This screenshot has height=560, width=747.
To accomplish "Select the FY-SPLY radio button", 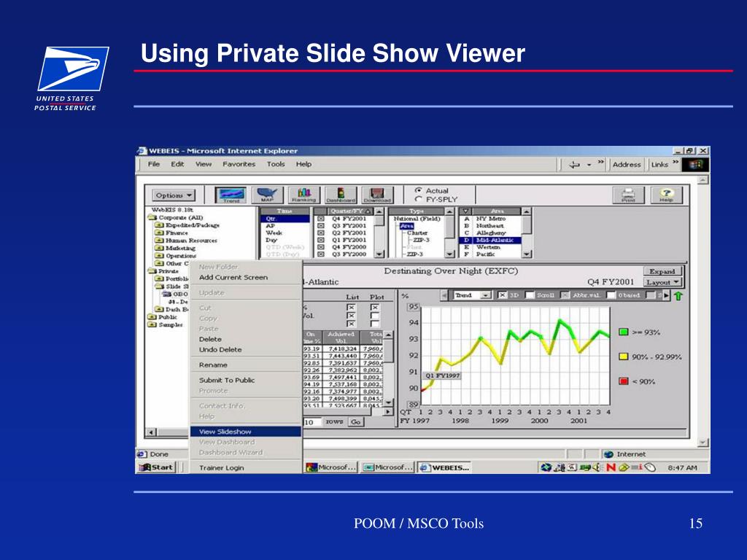I will [x=418, y=199].
